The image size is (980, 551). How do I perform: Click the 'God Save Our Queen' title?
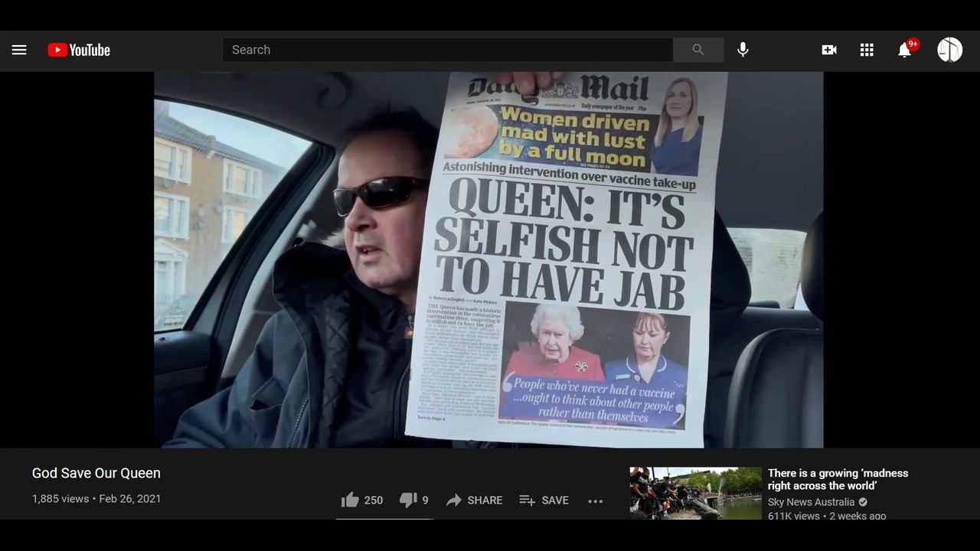96,473
